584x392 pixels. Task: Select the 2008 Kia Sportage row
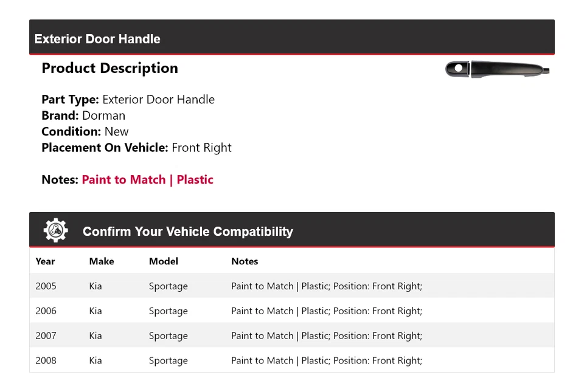[x=291, y=360]
